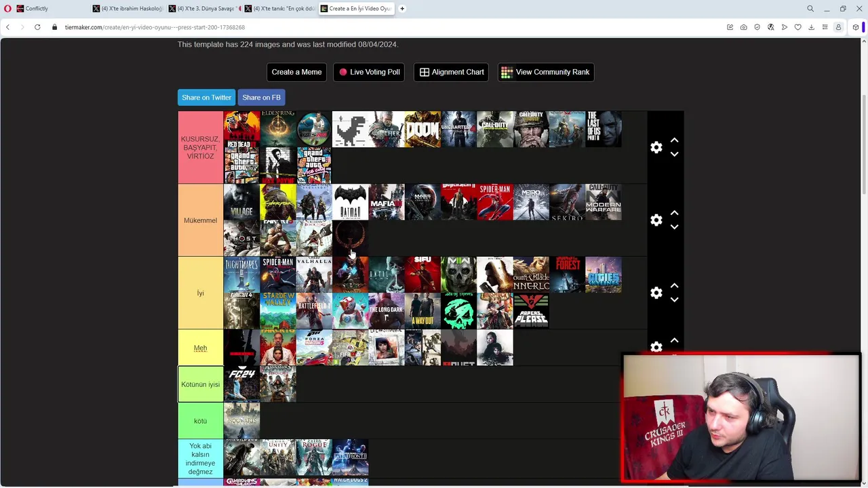Screen dimensions: 868x488
Task: Share tier list on FB
Action: click(261, 98)
